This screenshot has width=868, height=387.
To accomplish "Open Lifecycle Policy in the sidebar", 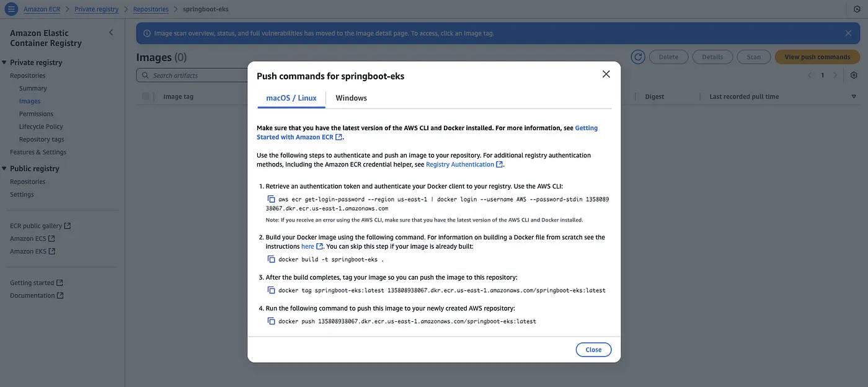I will click(41, 127).
